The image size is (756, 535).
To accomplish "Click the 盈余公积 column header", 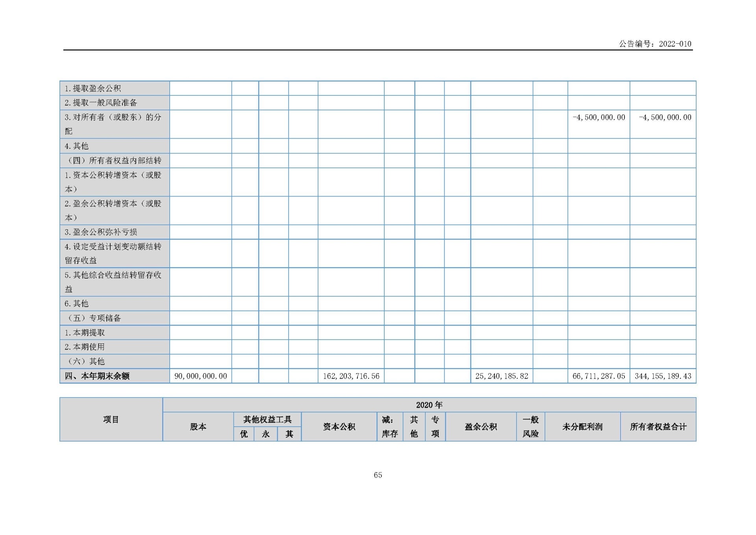I will [x=481, y=427].
